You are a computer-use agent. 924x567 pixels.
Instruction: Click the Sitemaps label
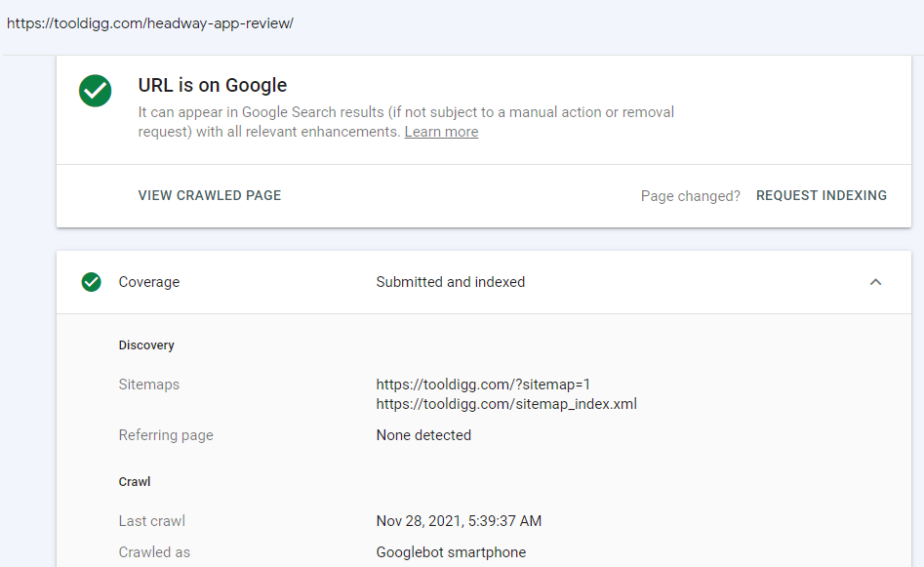(149, 385)
